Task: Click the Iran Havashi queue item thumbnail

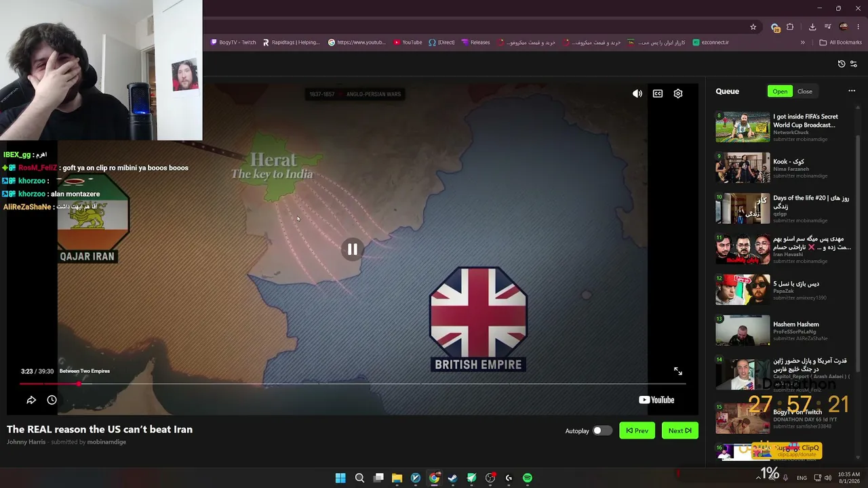Action: click(743, 249)
